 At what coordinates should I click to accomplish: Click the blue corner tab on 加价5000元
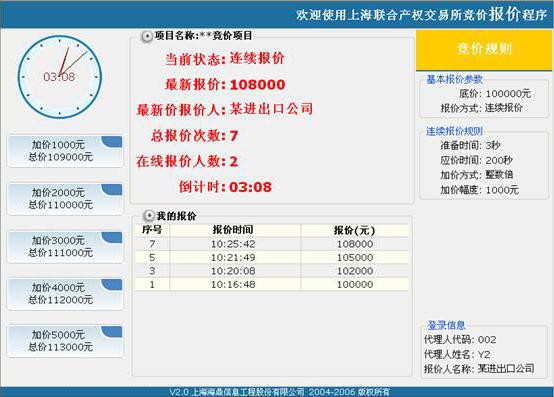tap(112, 332)
